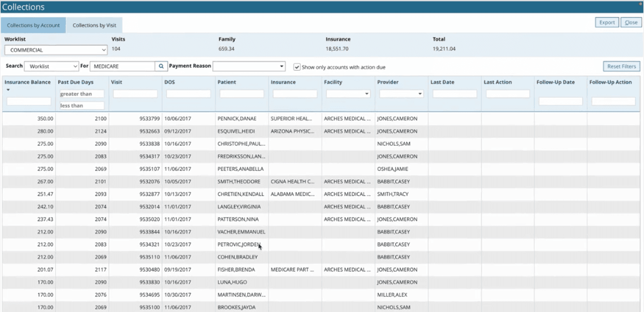Open the Payment Reason dropdown
This screenshot has height=312, width=644.
pyautogui.click(x=249, y=66)
